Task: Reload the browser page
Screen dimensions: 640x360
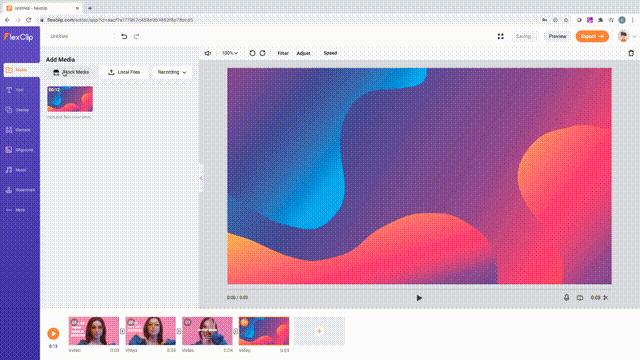Action: [x=29, y=20]
